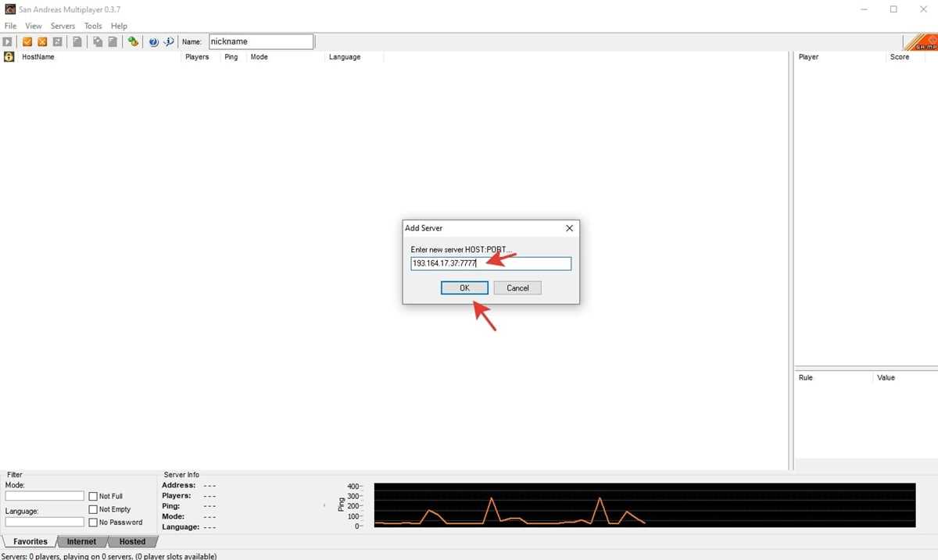Enable the Not Full filter checkbox

point(93,496)
